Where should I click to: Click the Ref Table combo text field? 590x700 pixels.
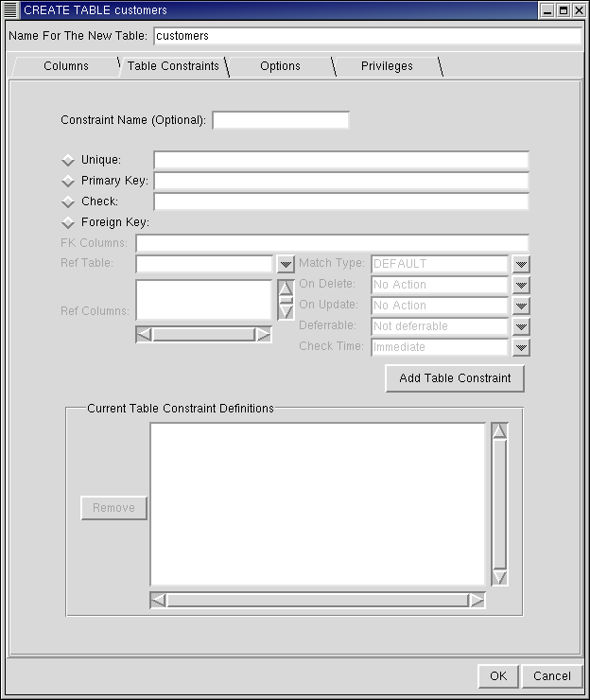[204, 264]
